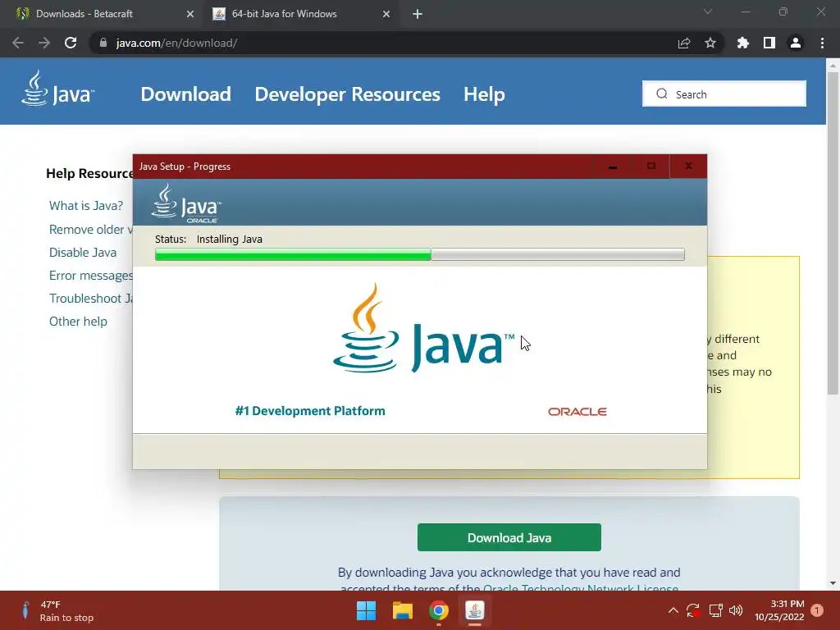This screenshot has width=840, height=630.
Task: Click the Java Oracle logo in the setup banner
Action: point(186,203)
